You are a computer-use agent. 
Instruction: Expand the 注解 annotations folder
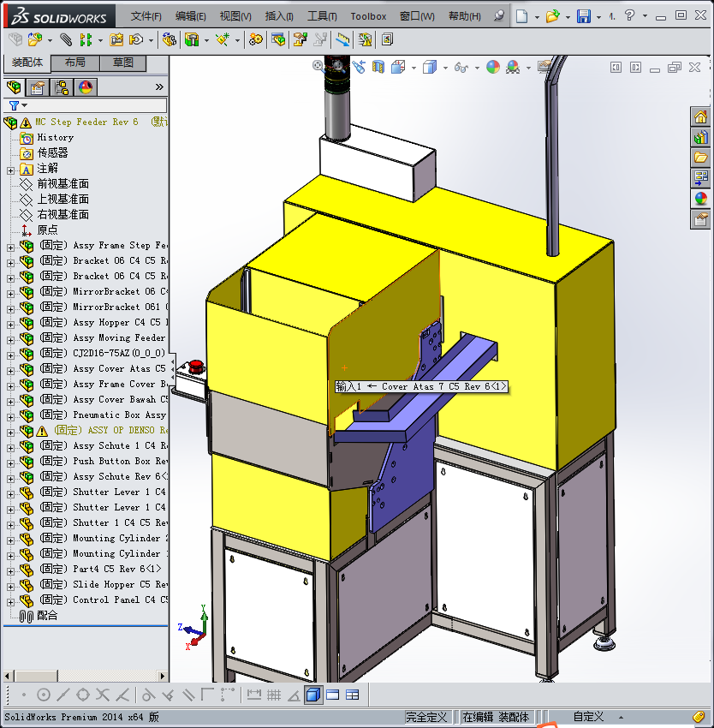[10, 169]
